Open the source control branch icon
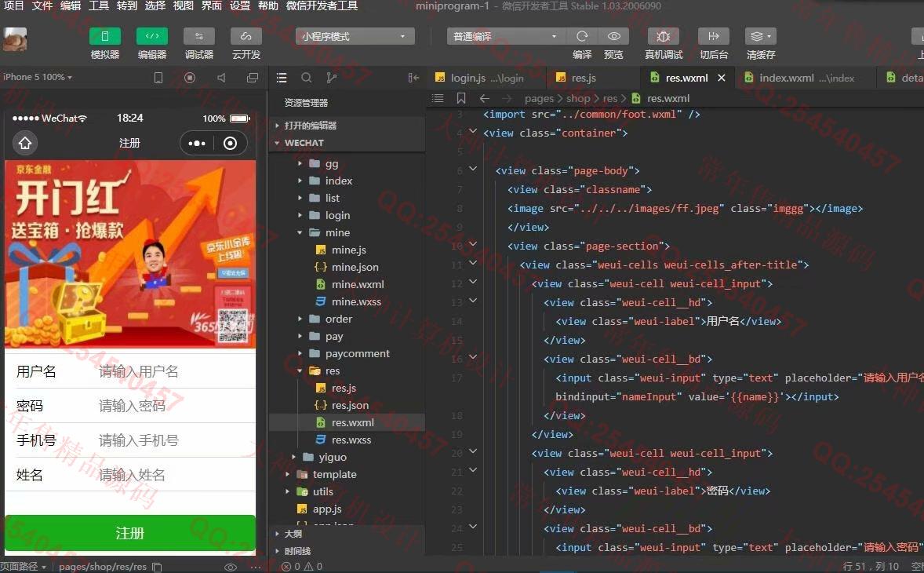924x573 pixels. (332, 78)
